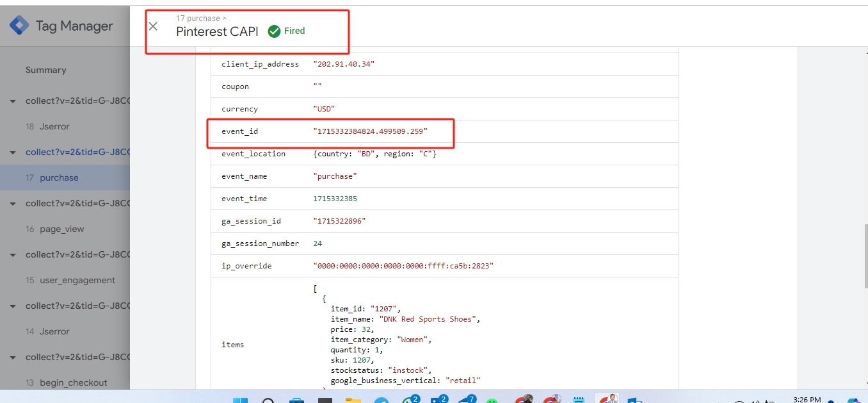
Task: Select the 16 page_view event
Action: click(x=65, y=229)
